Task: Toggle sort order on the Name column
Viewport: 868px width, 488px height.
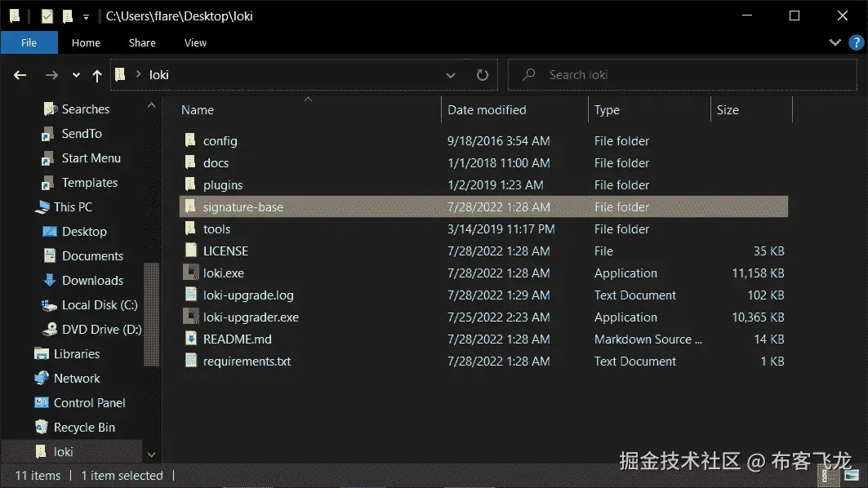Action: (196, 109)
